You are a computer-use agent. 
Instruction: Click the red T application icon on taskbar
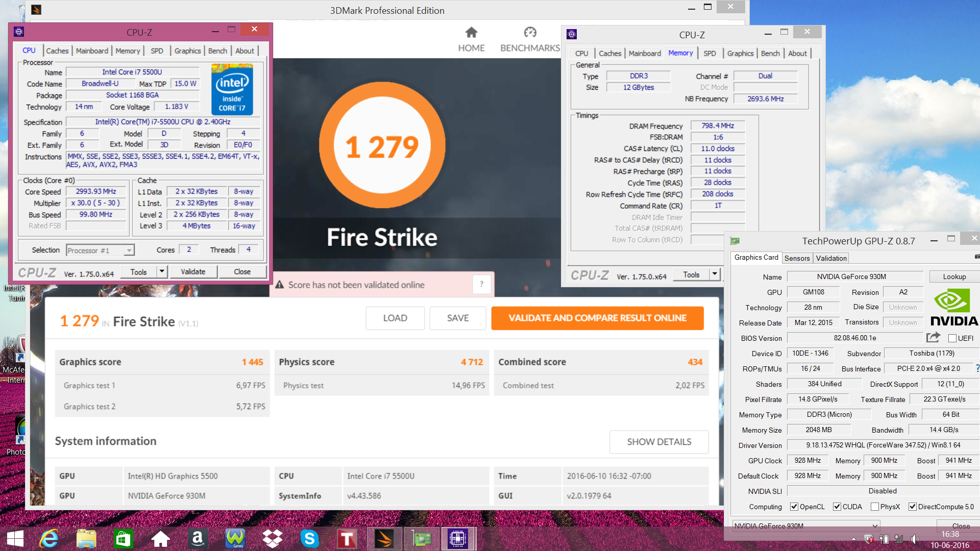pyautogui.click(x=347, y=539)
